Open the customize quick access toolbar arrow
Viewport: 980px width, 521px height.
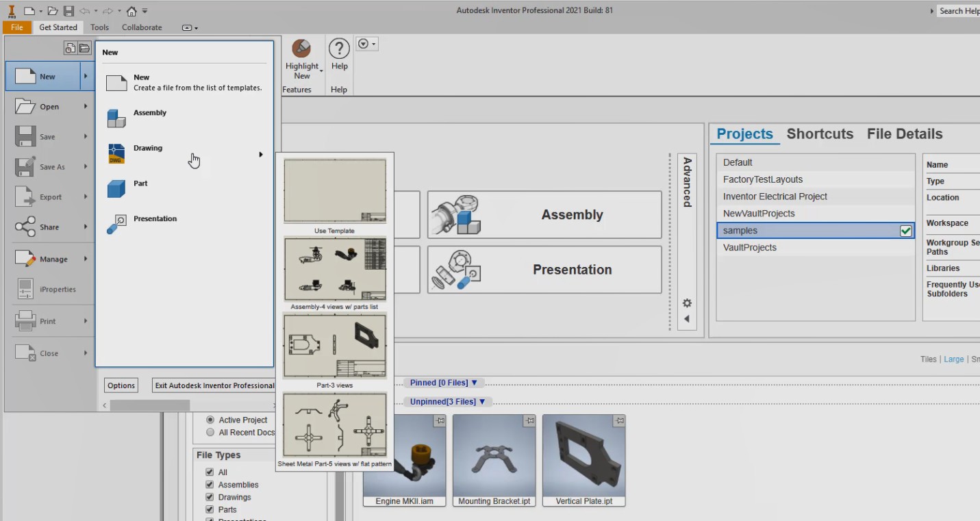coord(145,11)
